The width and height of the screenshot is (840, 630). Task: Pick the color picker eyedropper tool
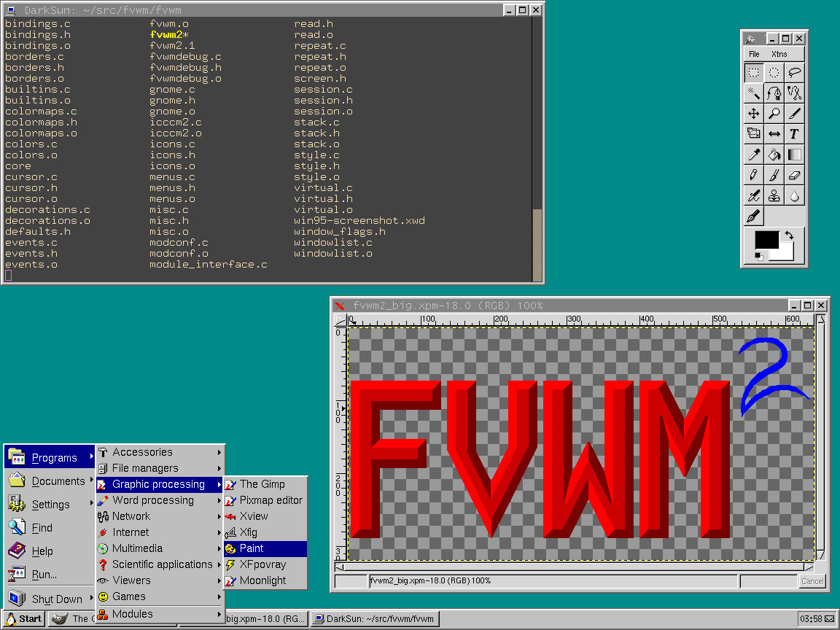[x=754, y=154]
